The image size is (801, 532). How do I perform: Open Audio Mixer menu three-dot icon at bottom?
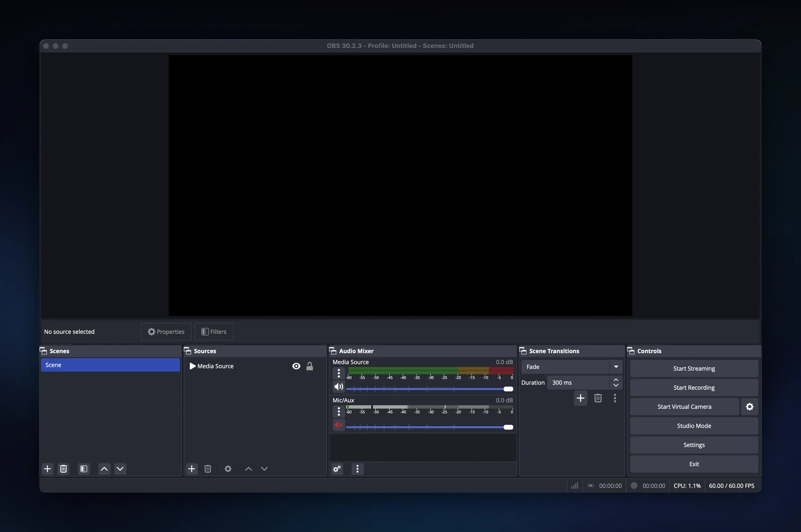tap(357, 469)
